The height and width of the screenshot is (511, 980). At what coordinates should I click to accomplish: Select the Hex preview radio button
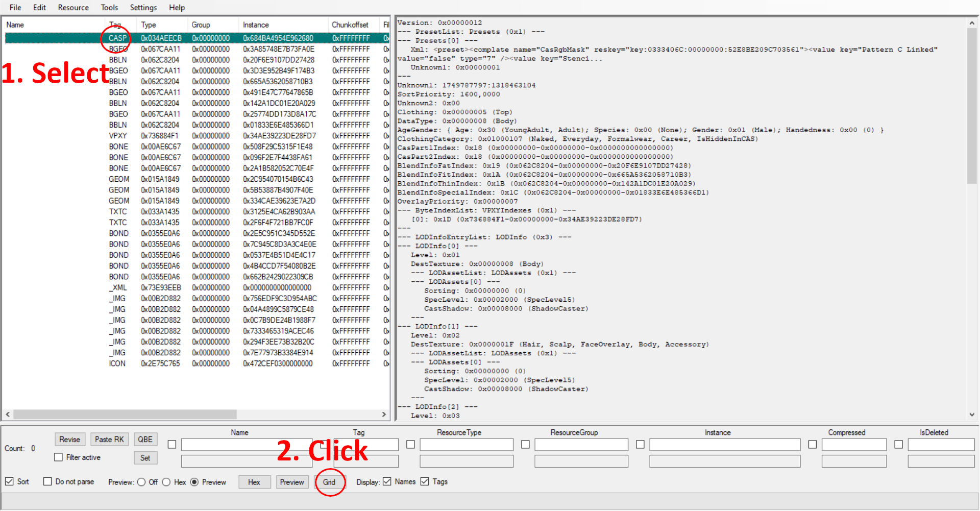[x=167, y=481]
